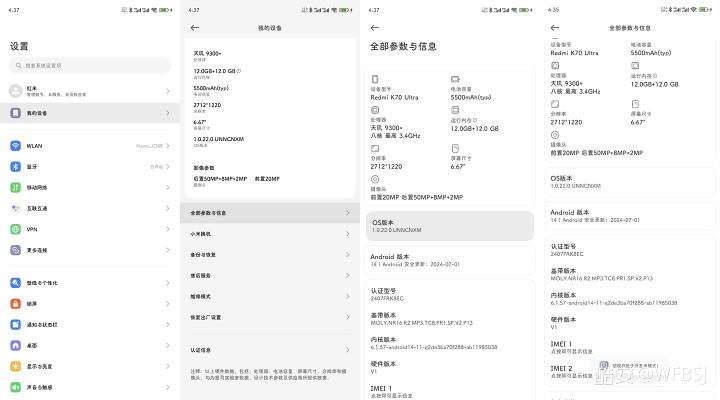The image size is (720, 400).
Task: Tap the purple home screen 桌面 icon
Action: [x=16, y=345]
